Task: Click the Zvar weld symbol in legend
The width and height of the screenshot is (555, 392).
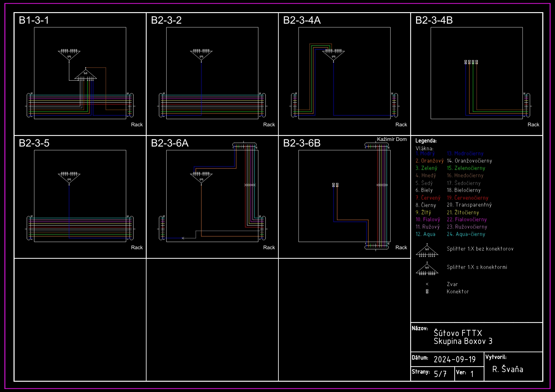Action: click(x=427, y=284)
